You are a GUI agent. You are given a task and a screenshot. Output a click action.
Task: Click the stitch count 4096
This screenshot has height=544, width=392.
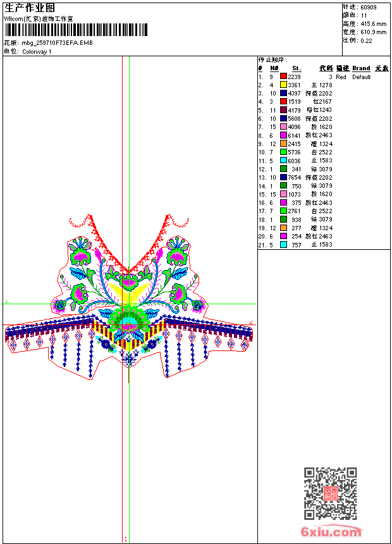294,127
